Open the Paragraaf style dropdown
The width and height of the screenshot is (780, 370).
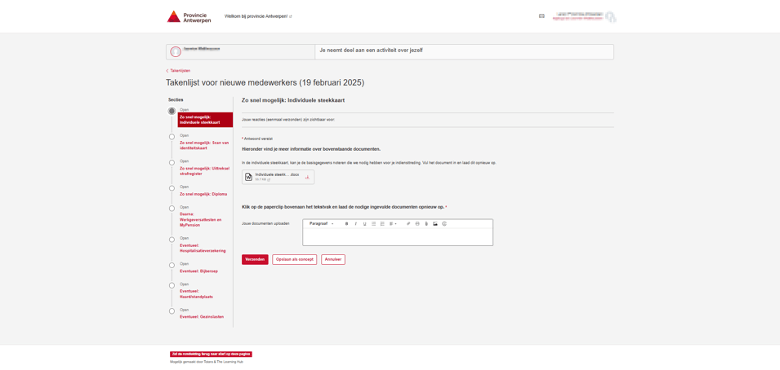click(321, 224)
